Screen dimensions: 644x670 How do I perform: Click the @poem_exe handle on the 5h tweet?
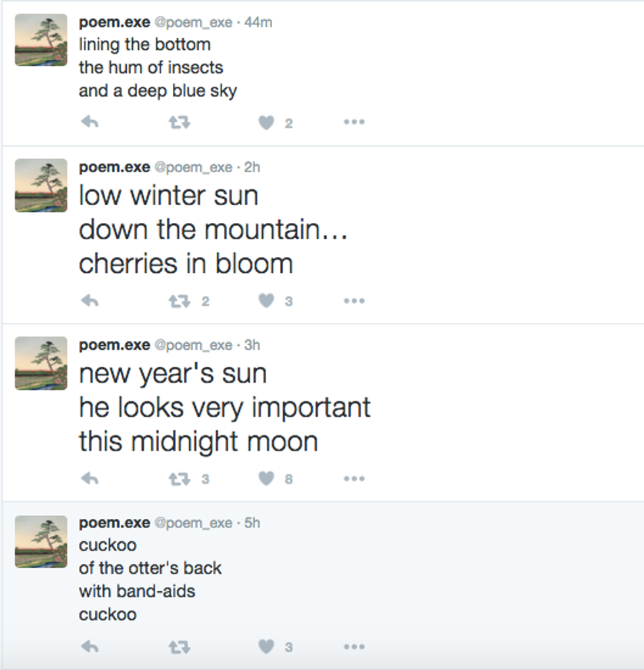pos(193,523)
